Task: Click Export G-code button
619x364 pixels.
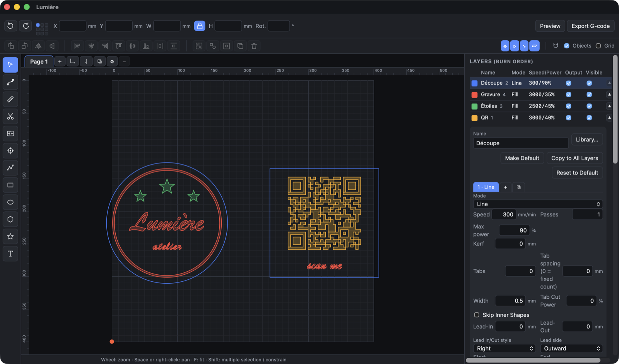Action: click(590, 26)
